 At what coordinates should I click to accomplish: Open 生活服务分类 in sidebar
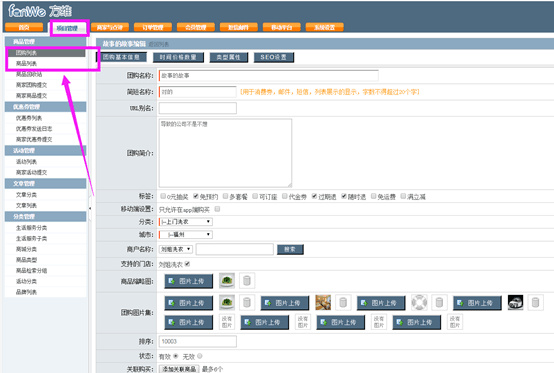[31, 228]
